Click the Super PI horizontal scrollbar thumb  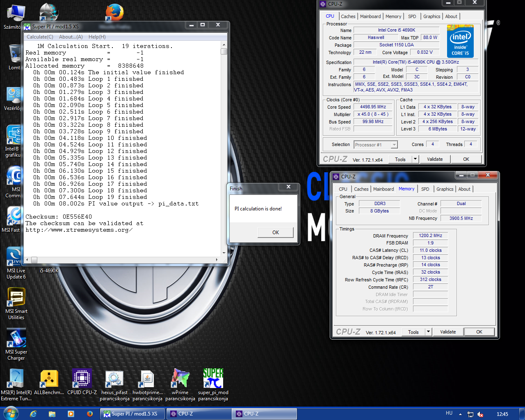click(x=34, y=260)
